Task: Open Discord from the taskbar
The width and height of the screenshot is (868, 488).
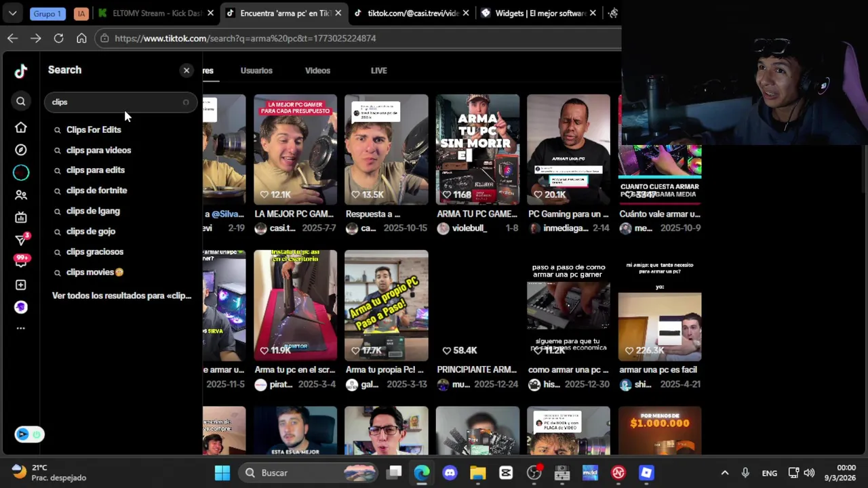Action: click(x=450, y=473)
